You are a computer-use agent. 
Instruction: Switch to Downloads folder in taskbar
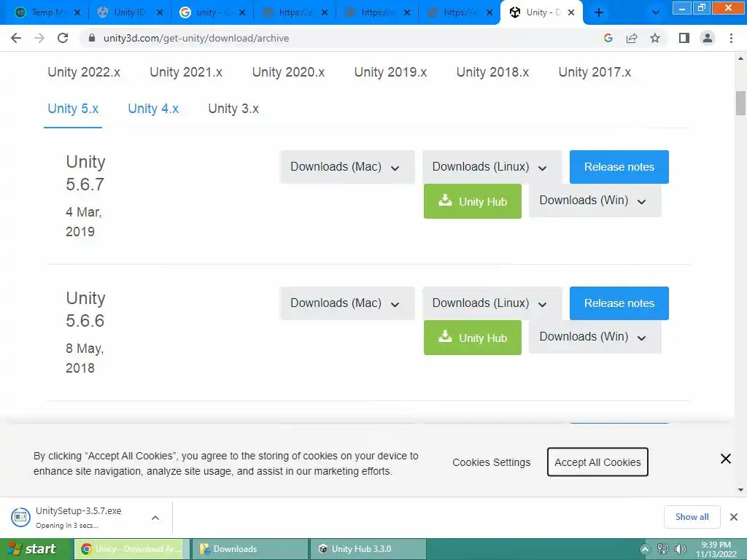click(249, 549)
